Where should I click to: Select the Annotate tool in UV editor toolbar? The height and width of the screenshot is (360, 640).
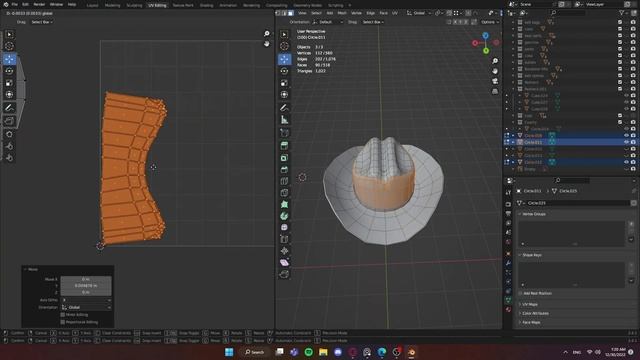tap(9, 108)
